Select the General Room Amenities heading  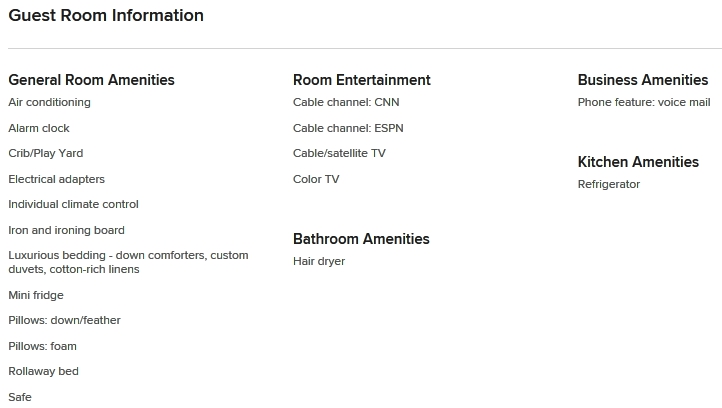click(92, 80)
